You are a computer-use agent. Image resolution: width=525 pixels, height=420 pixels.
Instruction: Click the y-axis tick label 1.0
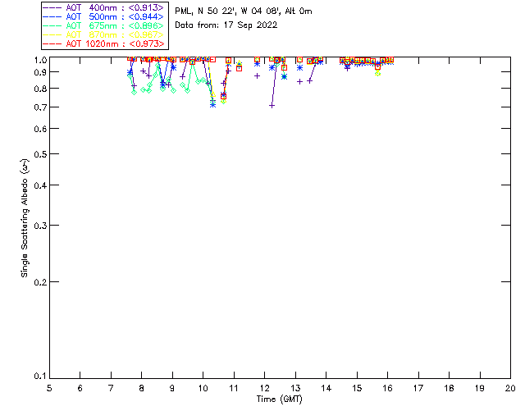39,60
